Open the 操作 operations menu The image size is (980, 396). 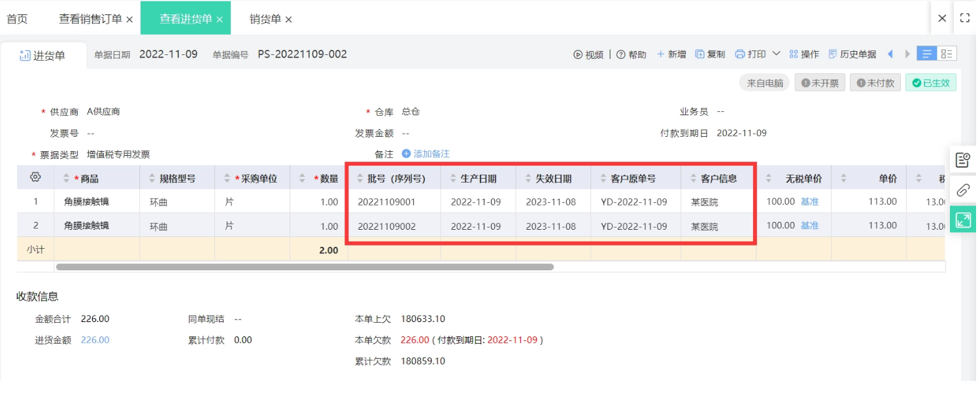point(804,54)
